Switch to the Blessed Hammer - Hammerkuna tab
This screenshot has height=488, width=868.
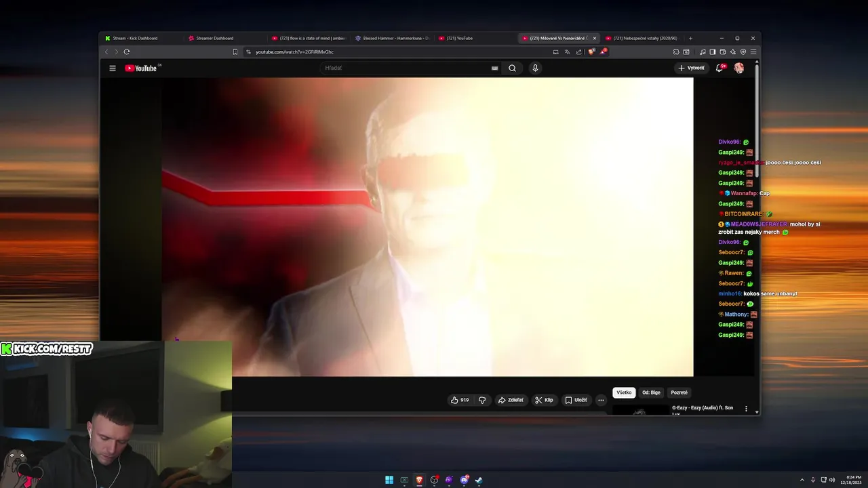pos(392,38)
